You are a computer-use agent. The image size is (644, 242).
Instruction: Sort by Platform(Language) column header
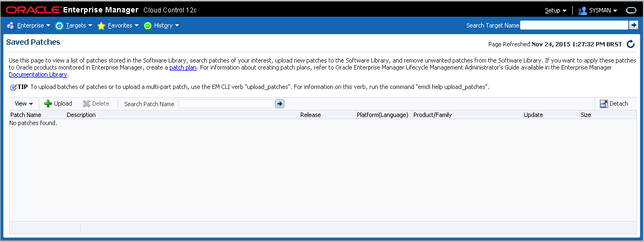click(x=384, y=115)
